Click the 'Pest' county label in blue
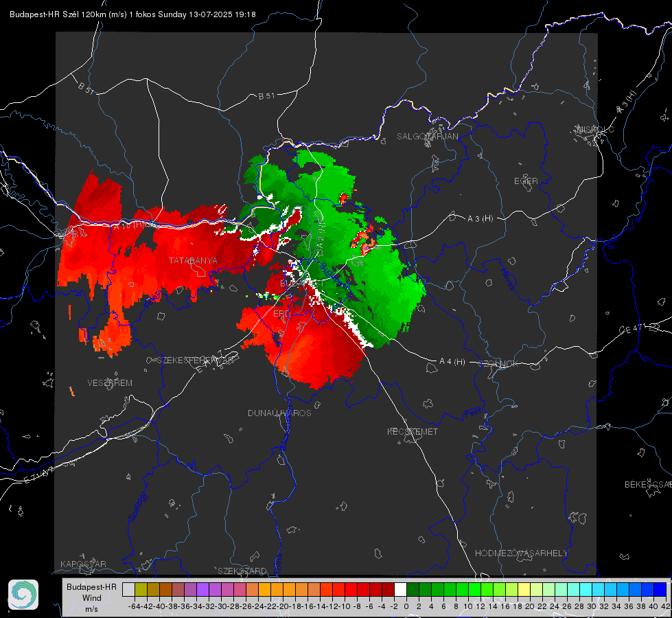The width and height of the screenshot is (672, 618). click(472, 413)
